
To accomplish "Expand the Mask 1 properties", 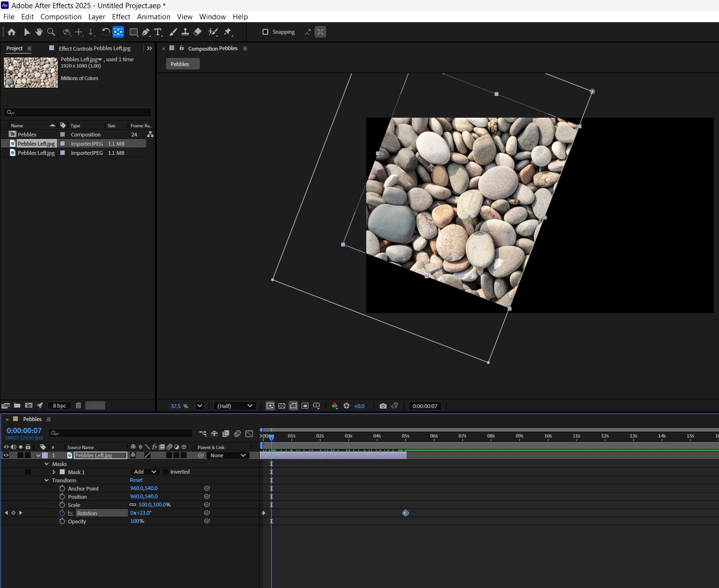I will click(54, 472).
